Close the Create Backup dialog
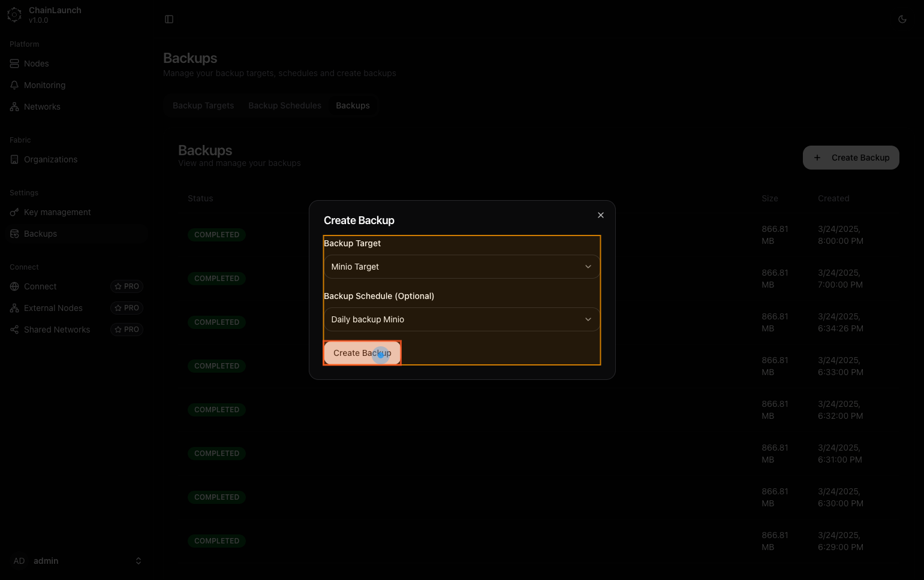 pos(600,215)
